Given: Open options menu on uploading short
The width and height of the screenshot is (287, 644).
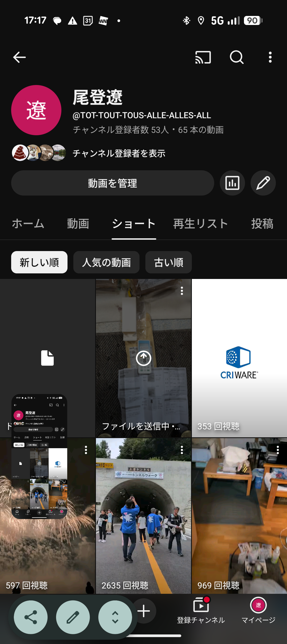Looking at the screenshot, I should point(182,291).
